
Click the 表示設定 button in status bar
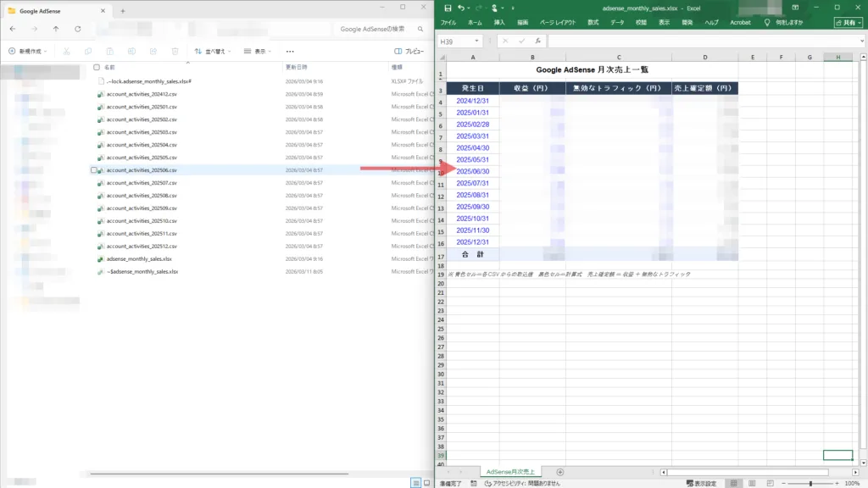[x=701, y=483]
